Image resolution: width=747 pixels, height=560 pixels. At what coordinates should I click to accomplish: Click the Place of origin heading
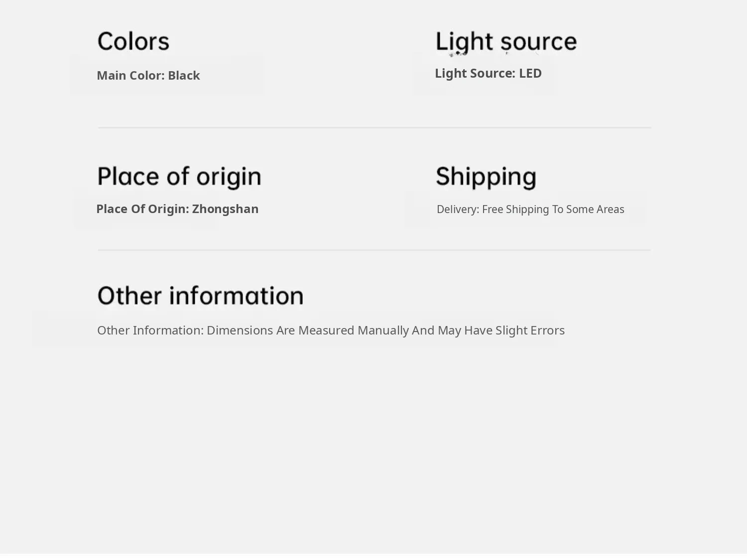pyautogui.click(x=179, y=176)
